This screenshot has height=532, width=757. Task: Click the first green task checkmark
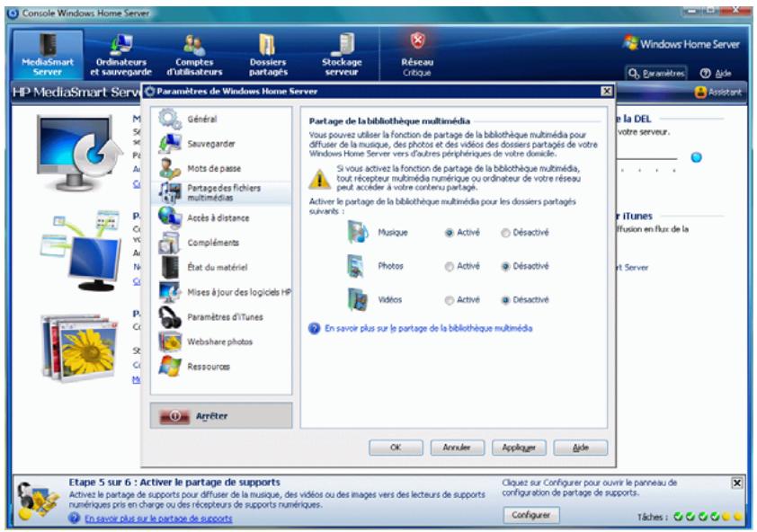[678, 517]
